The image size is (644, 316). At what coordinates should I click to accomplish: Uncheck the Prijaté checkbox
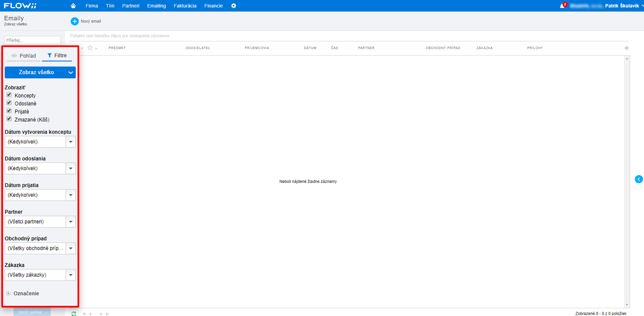(9, 111)
